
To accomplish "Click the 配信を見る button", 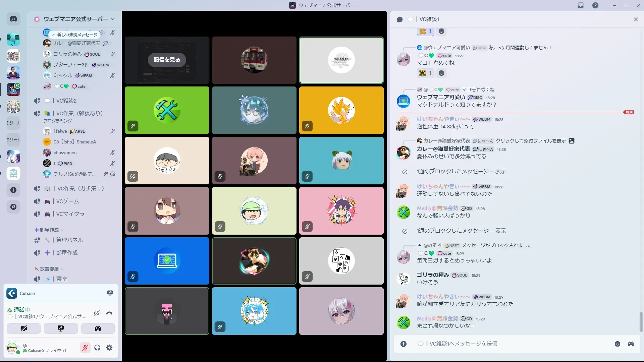I will [x=167, y=60].
